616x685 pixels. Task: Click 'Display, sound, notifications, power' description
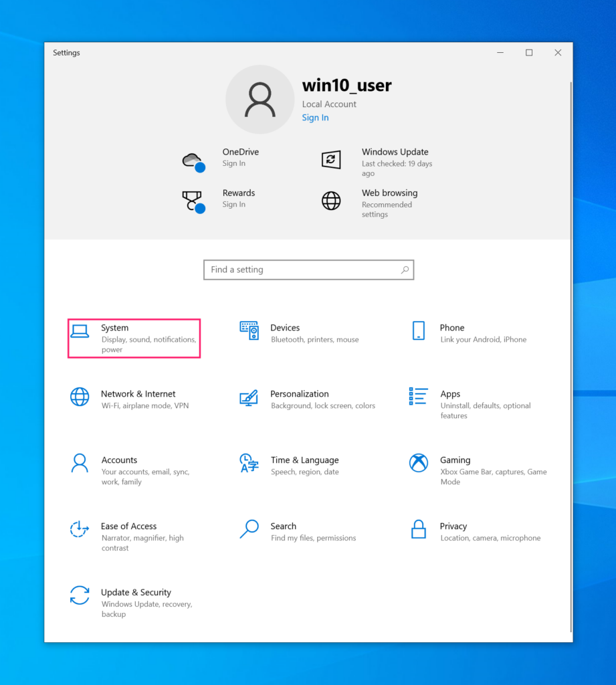148,345
